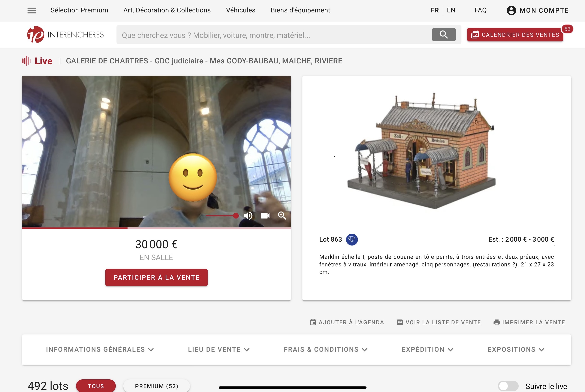
Task: Switch language to EN
Action: tap(451, 10)
